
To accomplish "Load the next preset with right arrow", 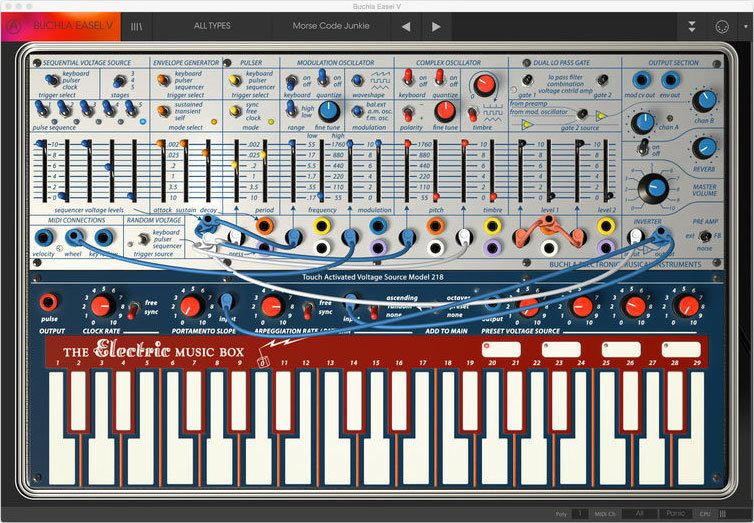I will tap(435, 26).
